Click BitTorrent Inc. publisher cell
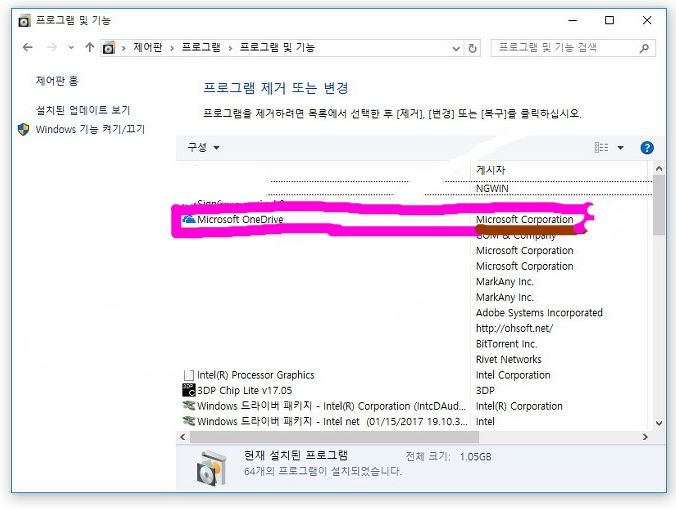This screenshot has height=509, width=676. (x=506, y=344)
